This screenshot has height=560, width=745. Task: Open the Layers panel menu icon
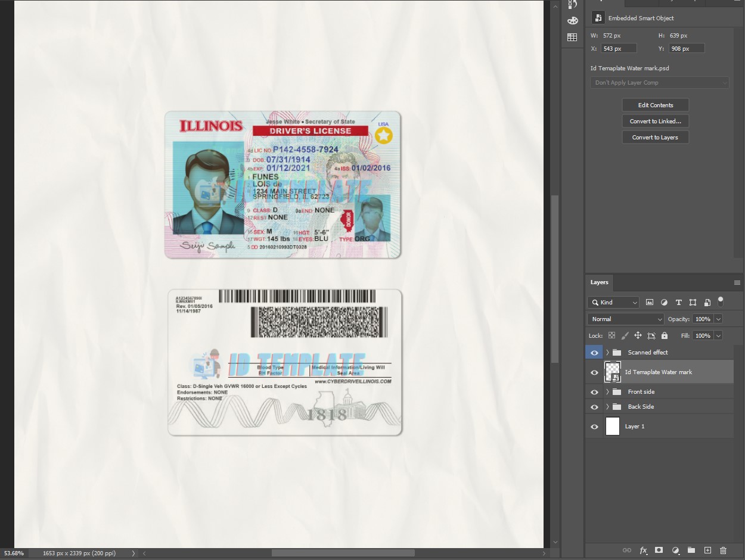coord(737,282)
